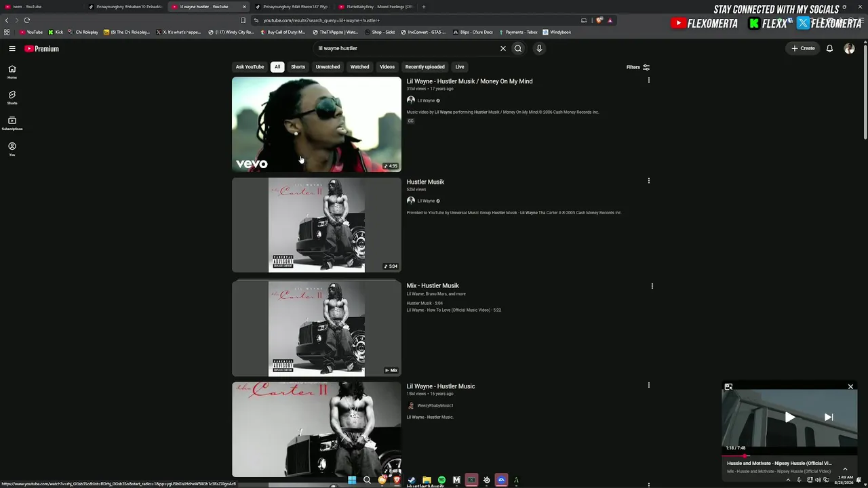This screenshot has height=488, width=868.
Task: Open Windows taskbar search
Action: coord(367,480)
